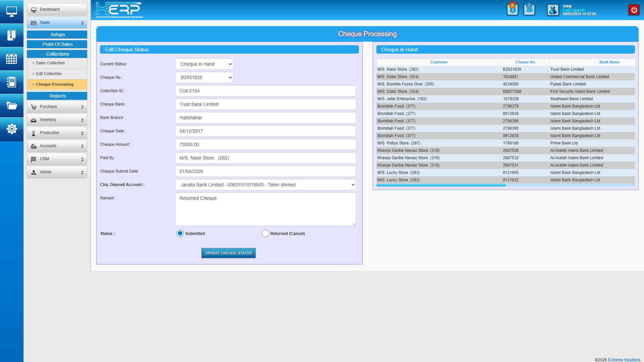Click the open folder sidebar icon
The image size is (644, 362).
[x=11, y=106]
